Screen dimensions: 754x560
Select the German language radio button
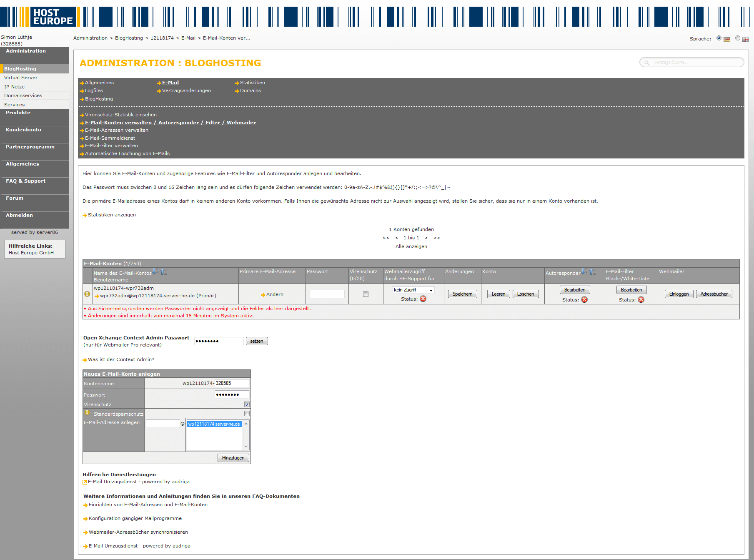click(719, 38)
